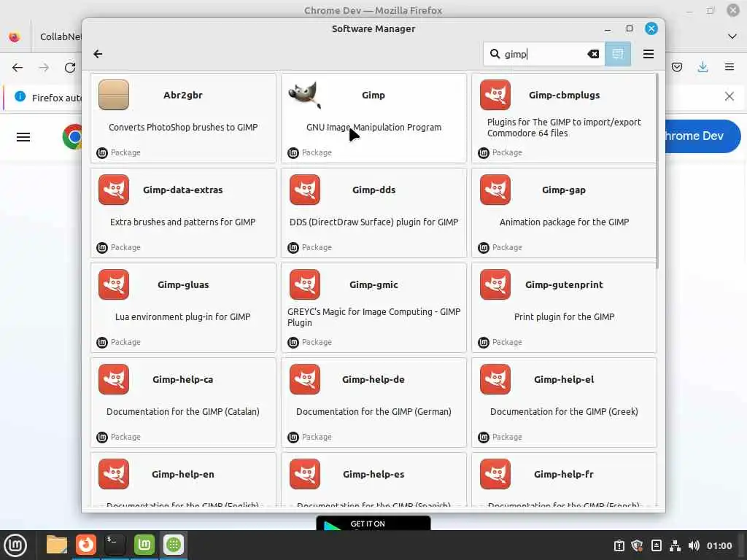This screenshot has width=747, height=560.
Task: Click Print plugin for the GIMP text
Action: [564, 316]
